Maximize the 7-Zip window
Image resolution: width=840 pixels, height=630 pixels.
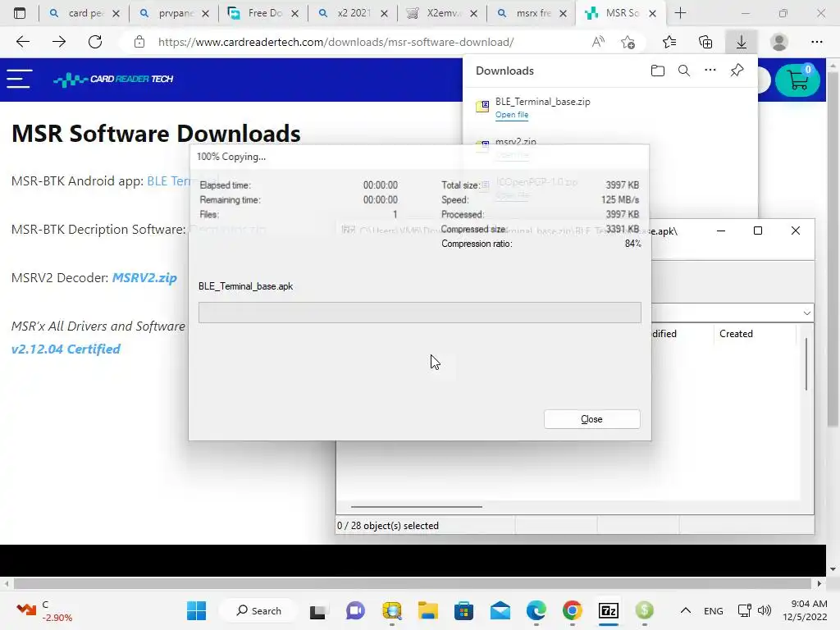757,231
